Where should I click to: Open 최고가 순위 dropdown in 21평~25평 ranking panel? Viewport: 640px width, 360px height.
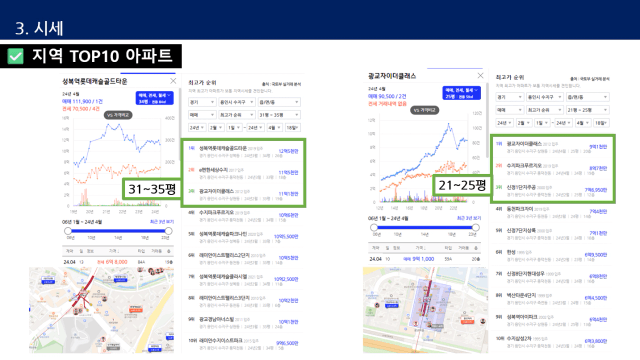pyautogui.click(x=544, y=110)
